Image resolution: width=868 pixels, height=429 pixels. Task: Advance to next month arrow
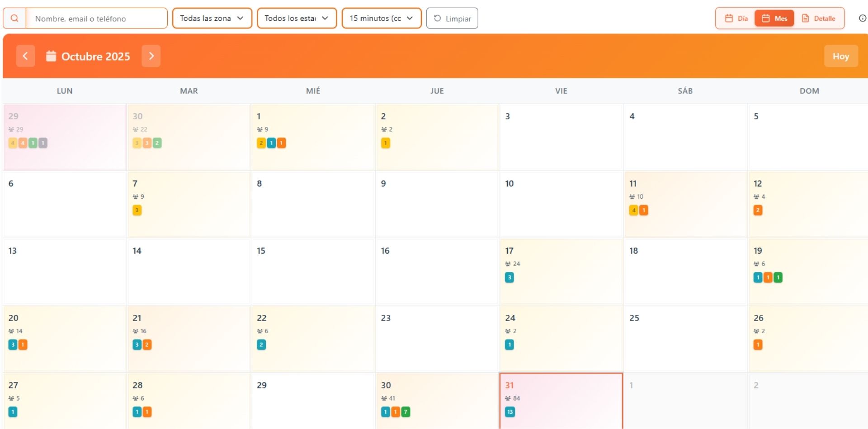[x=151, y=56]
